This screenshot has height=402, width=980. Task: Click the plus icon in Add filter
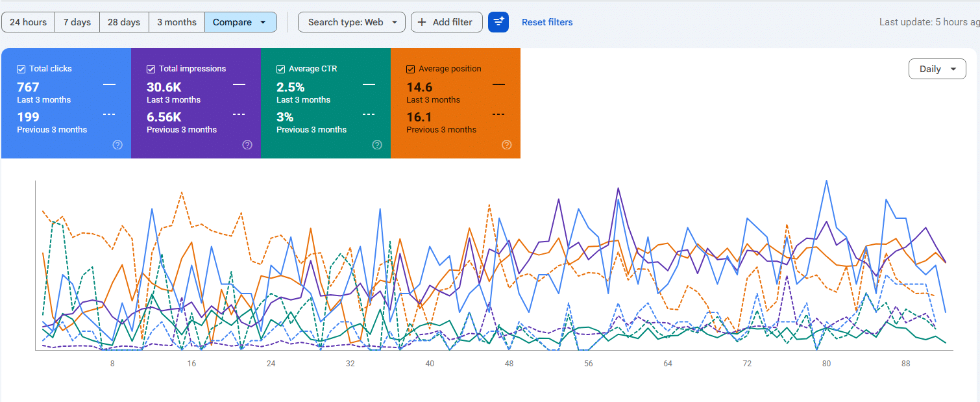422,22
